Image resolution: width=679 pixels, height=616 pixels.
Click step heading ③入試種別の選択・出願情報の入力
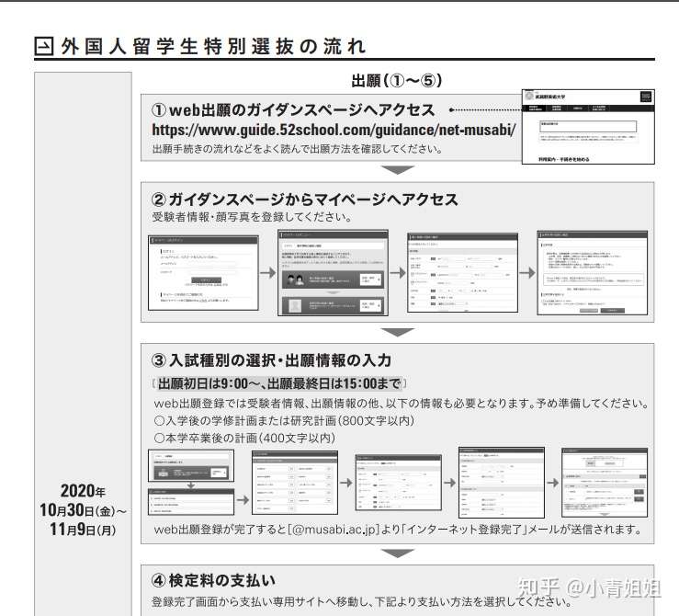click(x=272, y=360)
